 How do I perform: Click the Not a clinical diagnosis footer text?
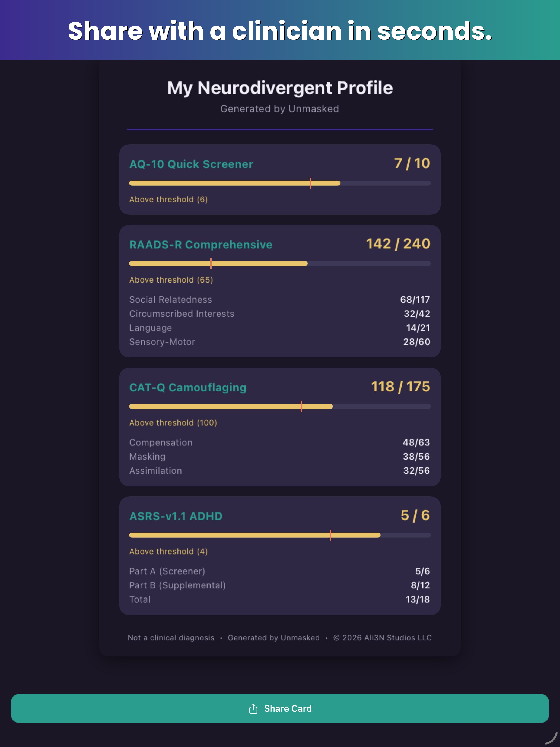tap(171, 638)
